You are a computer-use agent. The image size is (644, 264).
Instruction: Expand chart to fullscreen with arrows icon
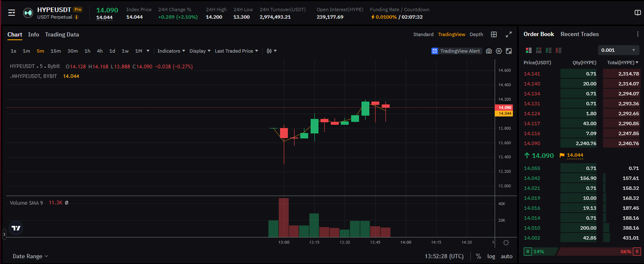[509, 34]
